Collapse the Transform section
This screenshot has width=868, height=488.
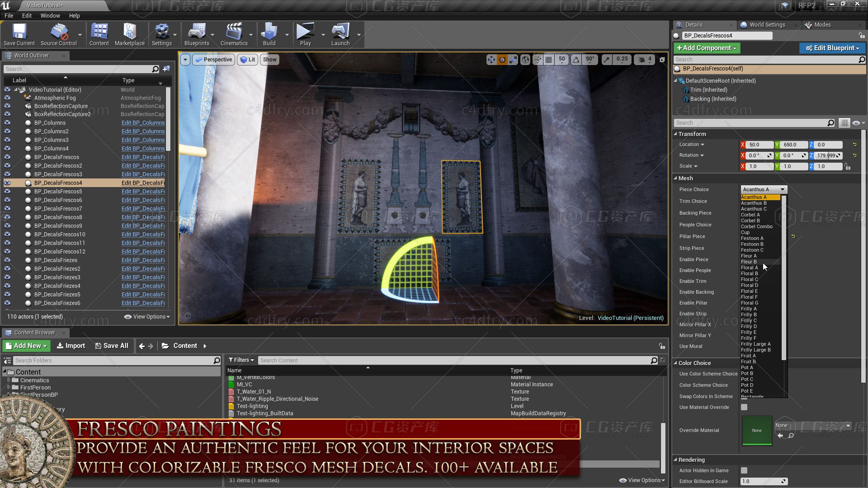click(675, 134)
